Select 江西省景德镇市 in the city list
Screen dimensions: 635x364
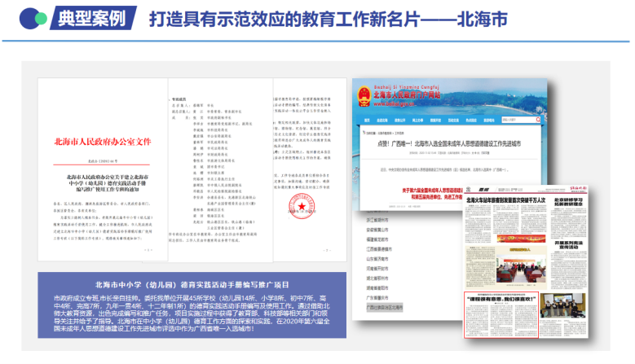coord(379,249)
